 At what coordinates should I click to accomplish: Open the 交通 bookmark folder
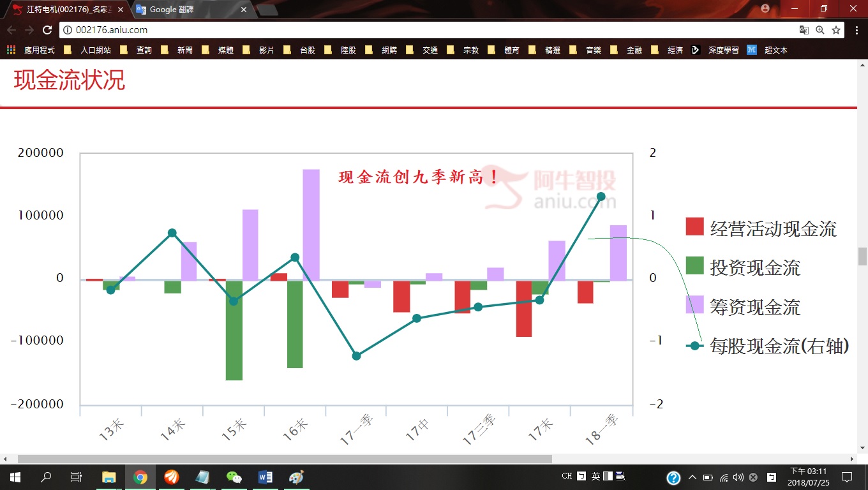point(423,50)
